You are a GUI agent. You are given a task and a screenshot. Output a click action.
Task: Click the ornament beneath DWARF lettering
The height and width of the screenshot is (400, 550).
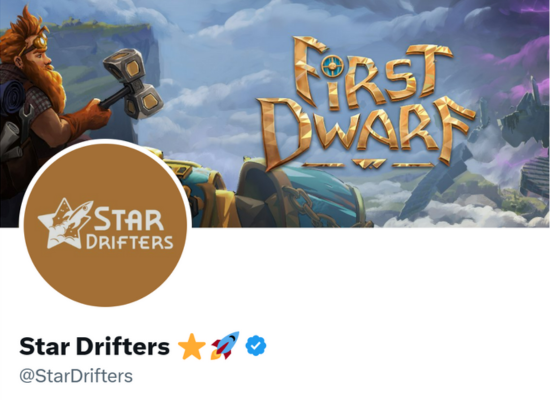368,164
